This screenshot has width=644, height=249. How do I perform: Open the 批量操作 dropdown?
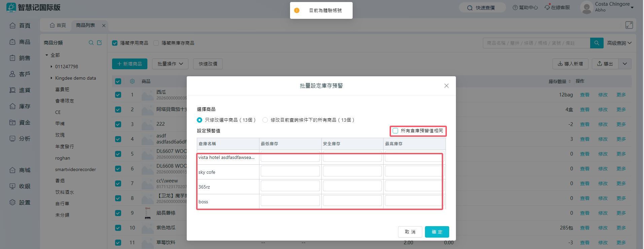click(170, 64)
